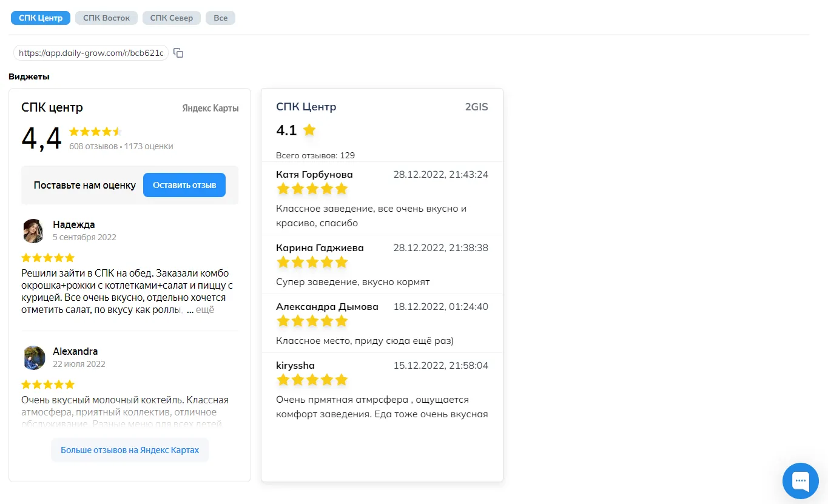
Task: Click Всего отзывов: 129
Action: (x=315, y=155)
